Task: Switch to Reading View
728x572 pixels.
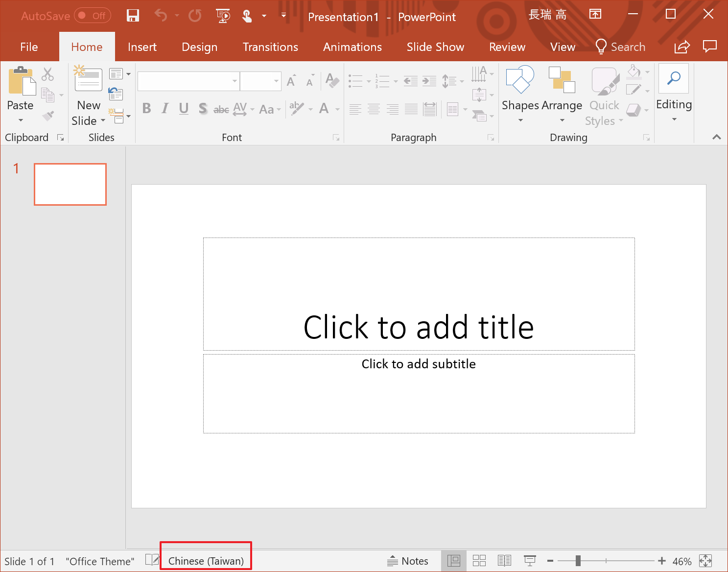Action: [504, 561]
